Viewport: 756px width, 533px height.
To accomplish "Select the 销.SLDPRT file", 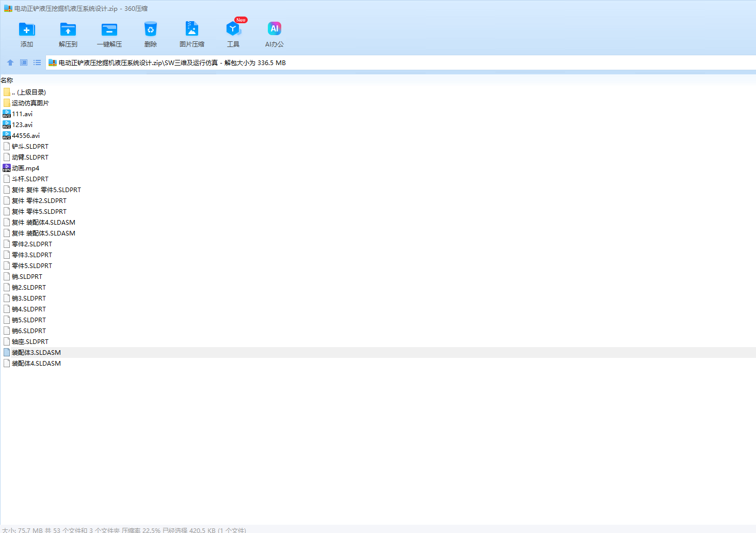I will 378,276.
